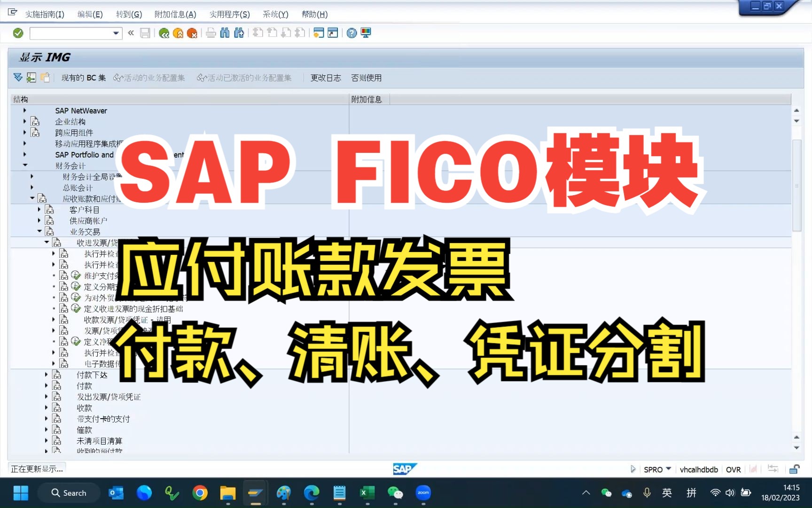This screenshot has height=508, width=812.
Task: Open Google Chrome from the taskbar
Action: pos(200,493)
